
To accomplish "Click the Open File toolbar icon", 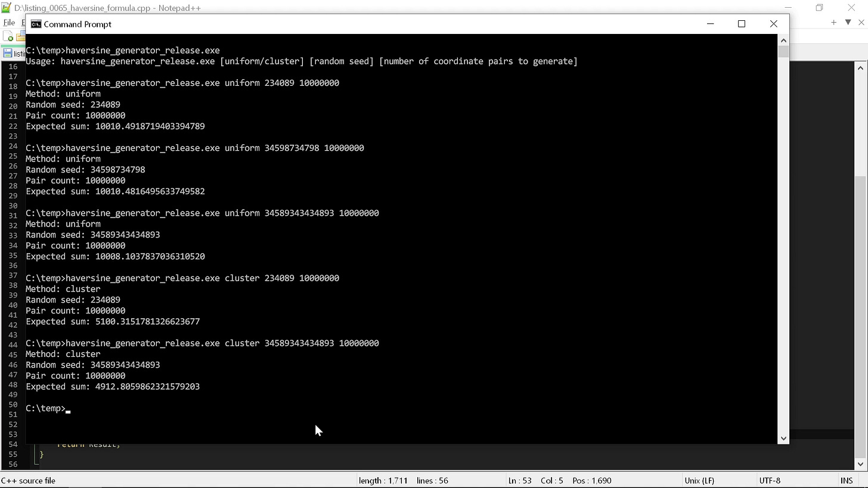I will pos(20,36).
